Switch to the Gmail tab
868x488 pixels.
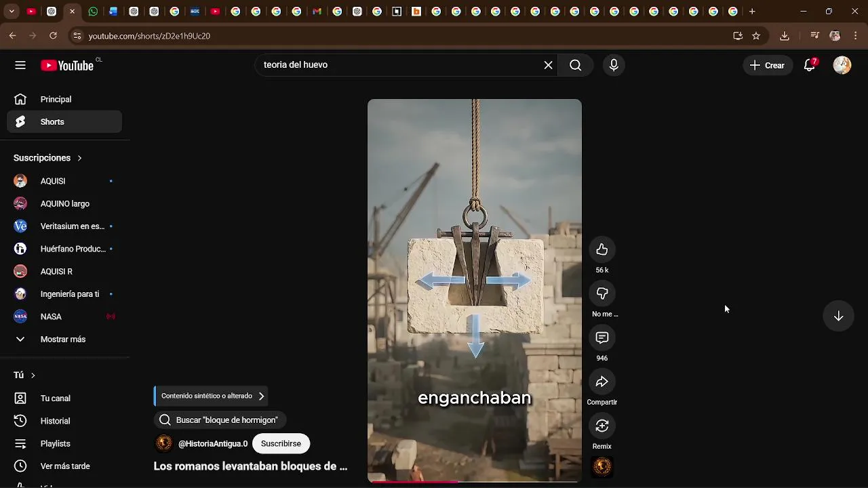point(317,12)
